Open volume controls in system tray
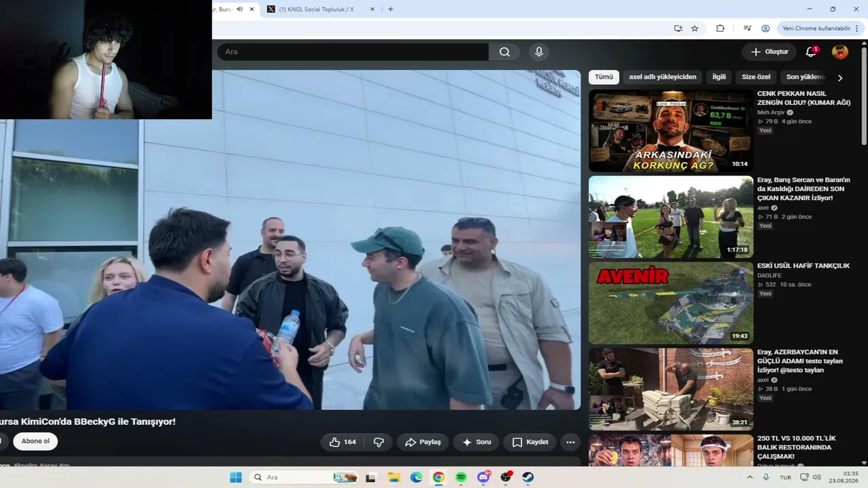The width and height of the screenshot is (868, 488). pyautogui.click(x=816, y=477)
